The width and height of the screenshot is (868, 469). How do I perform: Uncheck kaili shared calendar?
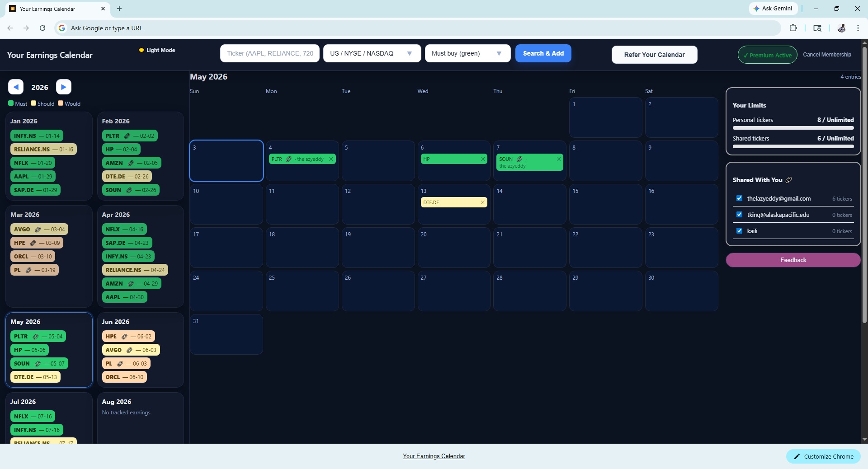pos(740,231)
